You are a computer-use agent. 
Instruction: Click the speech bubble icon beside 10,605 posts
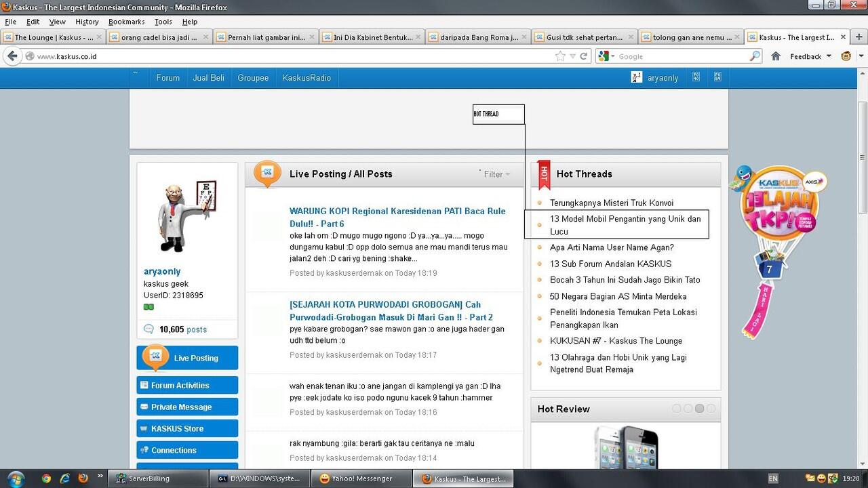pyautogui.click(x=149, y=329)
